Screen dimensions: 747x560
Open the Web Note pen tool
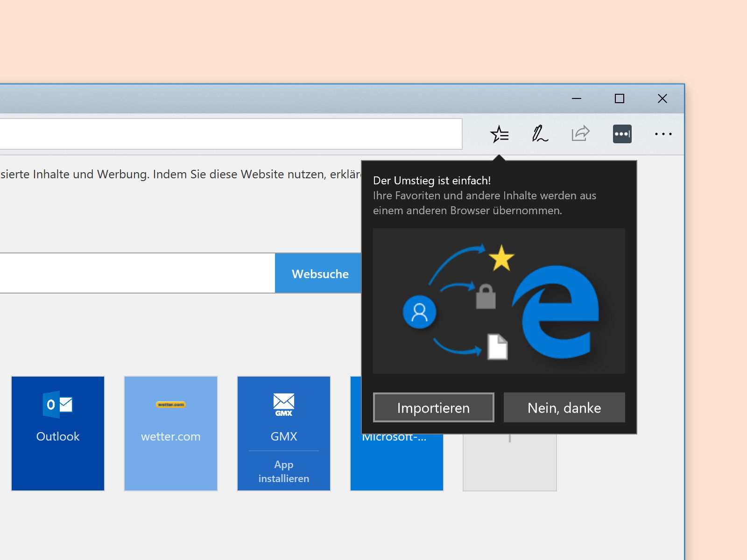pos(540,134)
